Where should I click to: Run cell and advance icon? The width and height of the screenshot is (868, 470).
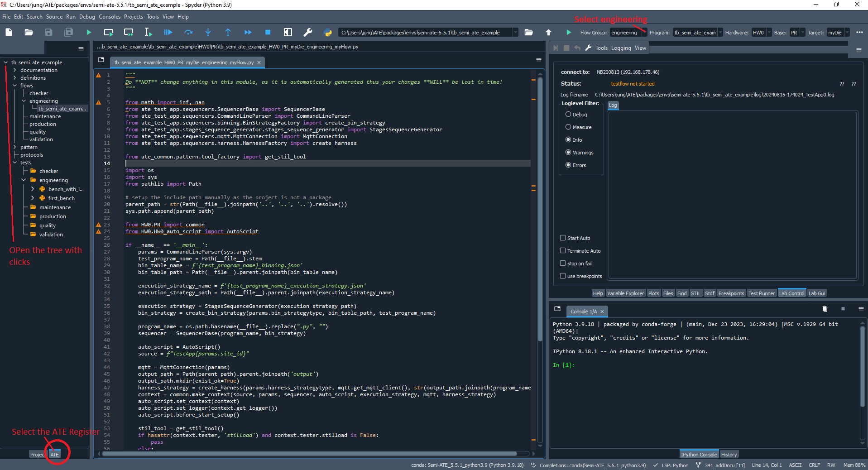pos(129,32)
